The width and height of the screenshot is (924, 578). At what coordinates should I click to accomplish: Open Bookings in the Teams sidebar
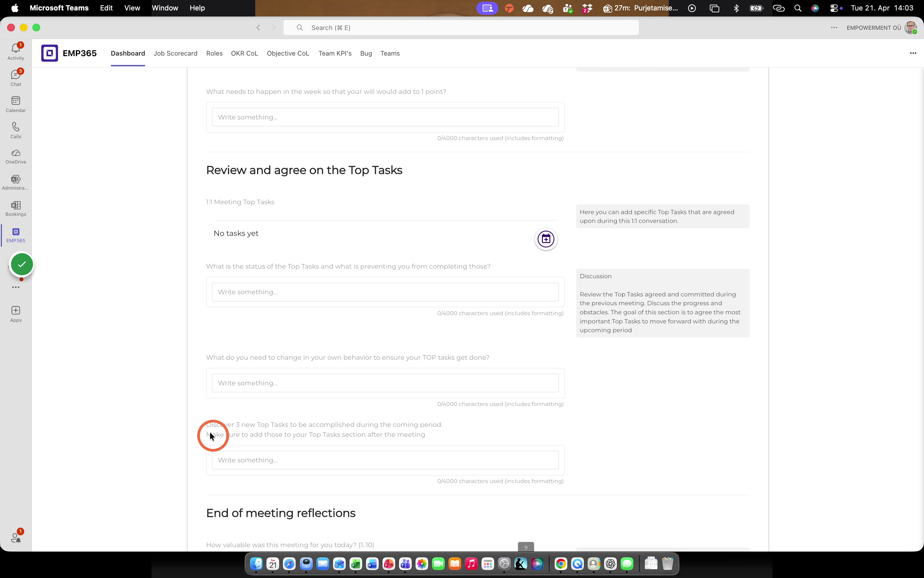coord(16,209)
